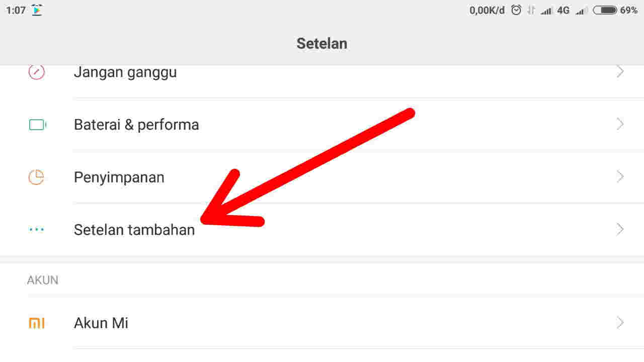The height and width of the screenshot is (362, 644).
Task: Tap the AKUN section header
Action: pos(43,280)
